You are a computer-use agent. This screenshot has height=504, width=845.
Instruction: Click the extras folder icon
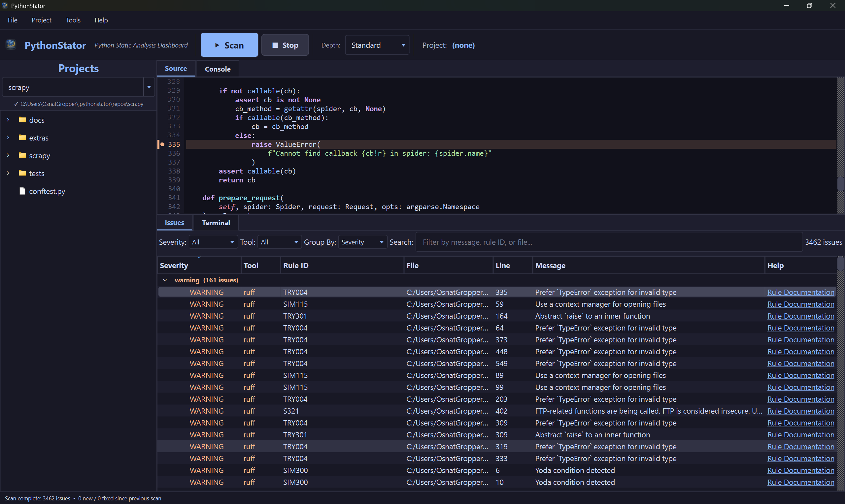pyautogui.click(x=22, y=138)
